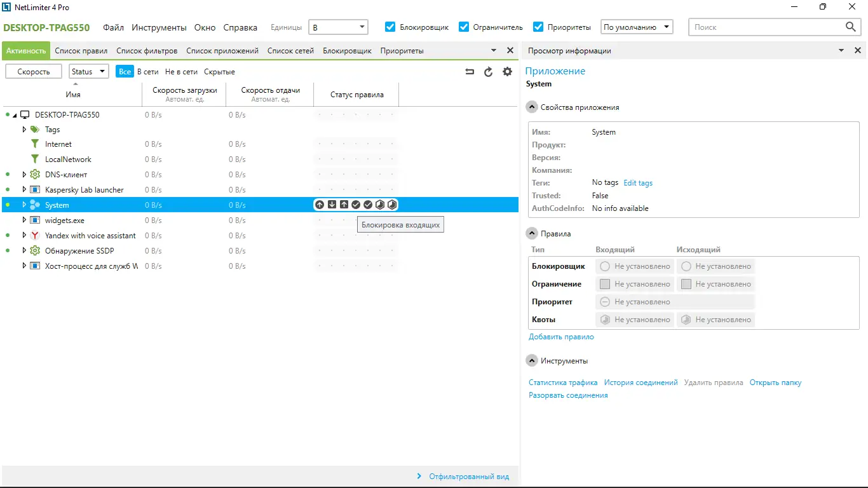Click the magnifier icon in search box
868x488 pixels.
[851, 27]
